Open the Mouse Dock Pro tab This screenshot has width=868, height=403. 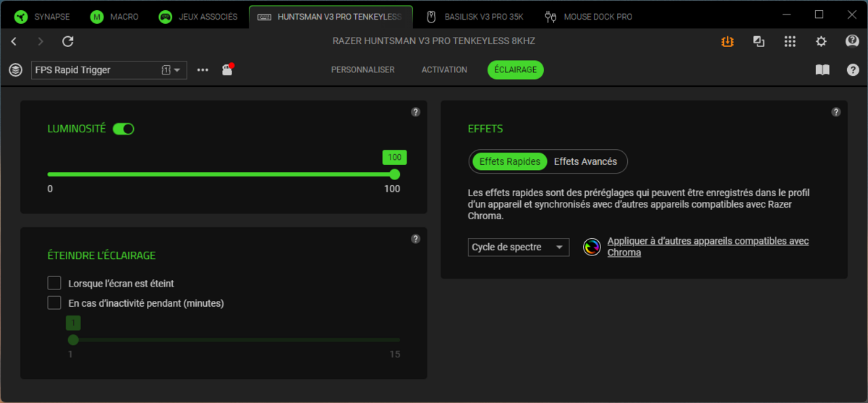pyautogui.click(x=588, y=16)
